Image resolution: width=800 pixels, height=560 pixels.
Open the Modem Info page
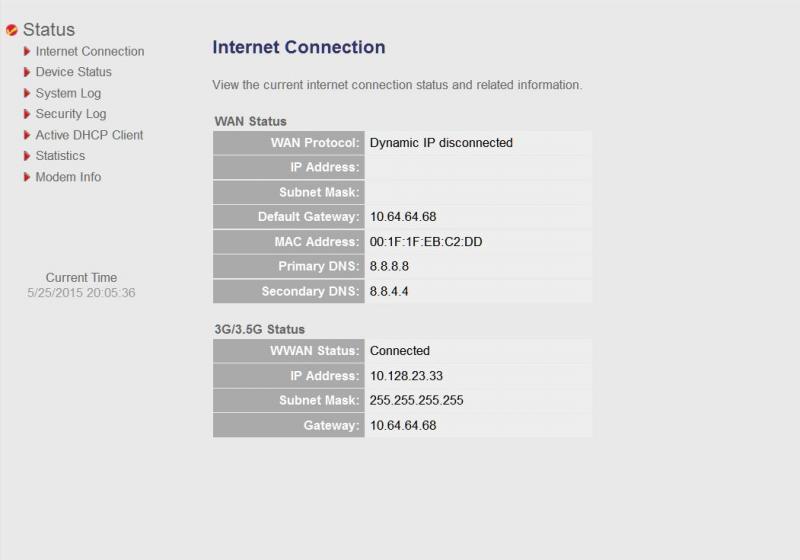click(68, 177)
